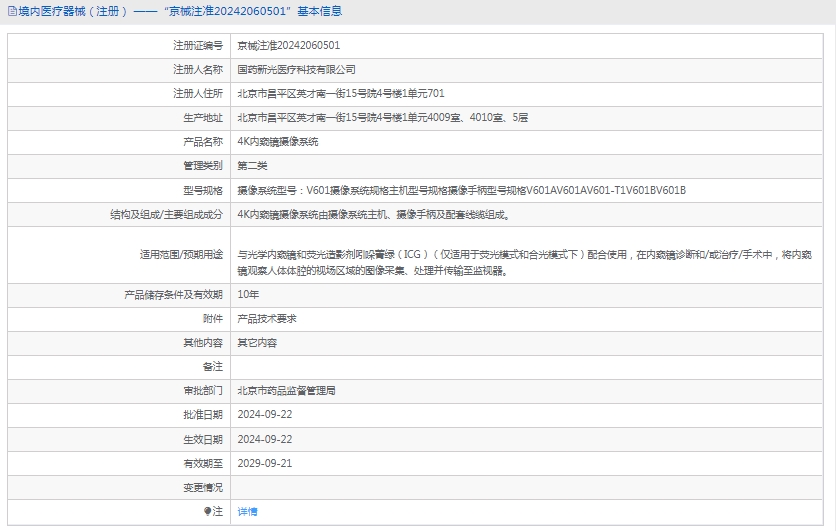Click the 注册人住所 address value
This screenshot has height=531, width=836.
[340, 94]
